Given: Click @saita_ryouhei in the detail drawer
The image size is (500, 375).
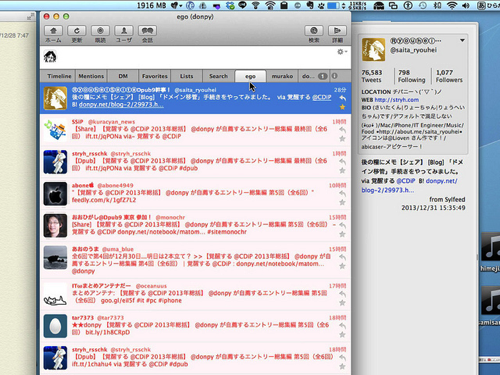Looking at the screenshot, I should tap(413, 50).
